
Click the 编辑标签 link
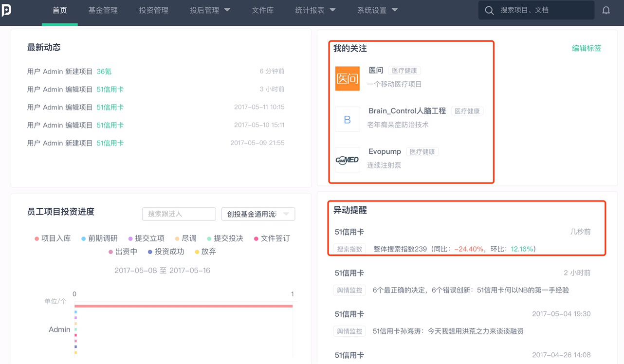tap(587, 48)
